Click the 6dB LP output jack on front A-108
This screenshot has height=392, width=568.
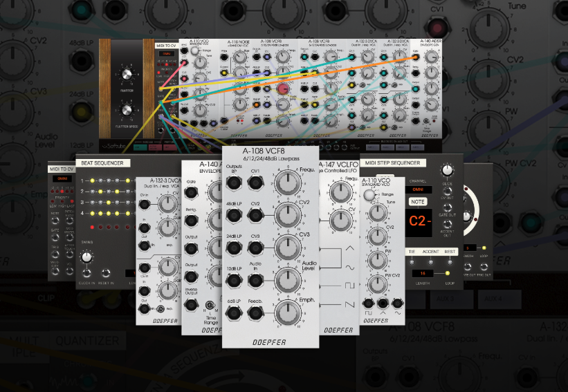234,312
